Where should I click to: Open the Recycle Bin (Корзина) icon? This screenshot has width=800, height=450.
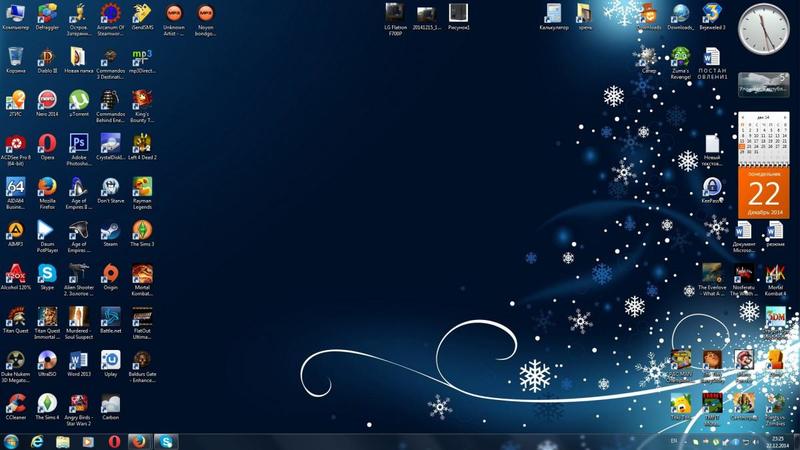15,56
